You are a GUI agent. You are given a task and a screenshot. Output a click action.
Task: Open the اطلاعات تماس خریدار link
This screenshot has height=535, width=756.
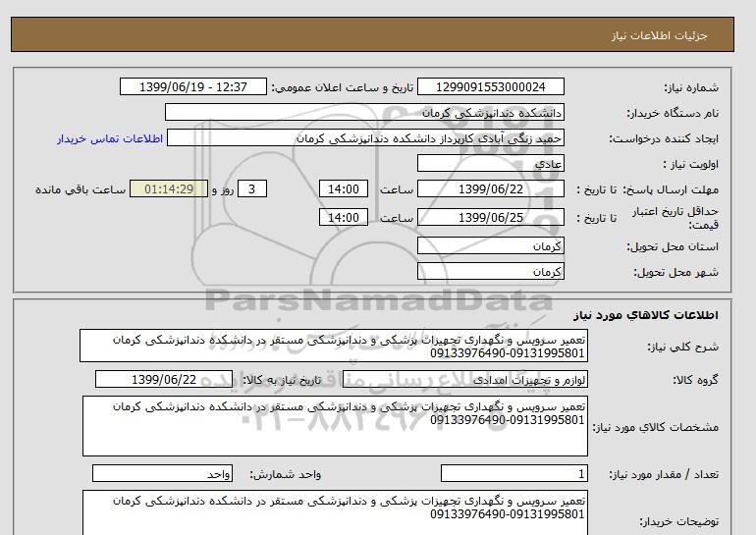tap(110, 138)
